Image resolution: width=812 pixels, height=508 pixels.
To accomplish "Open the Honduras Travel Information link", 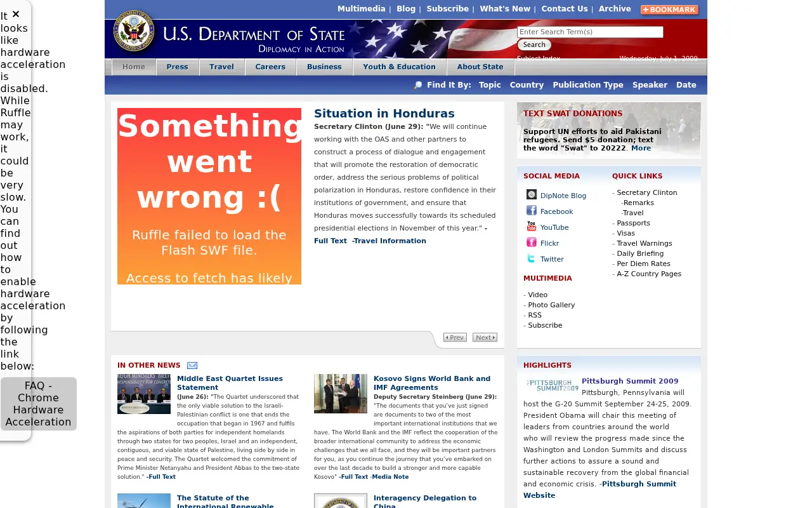I will point(390,241).
